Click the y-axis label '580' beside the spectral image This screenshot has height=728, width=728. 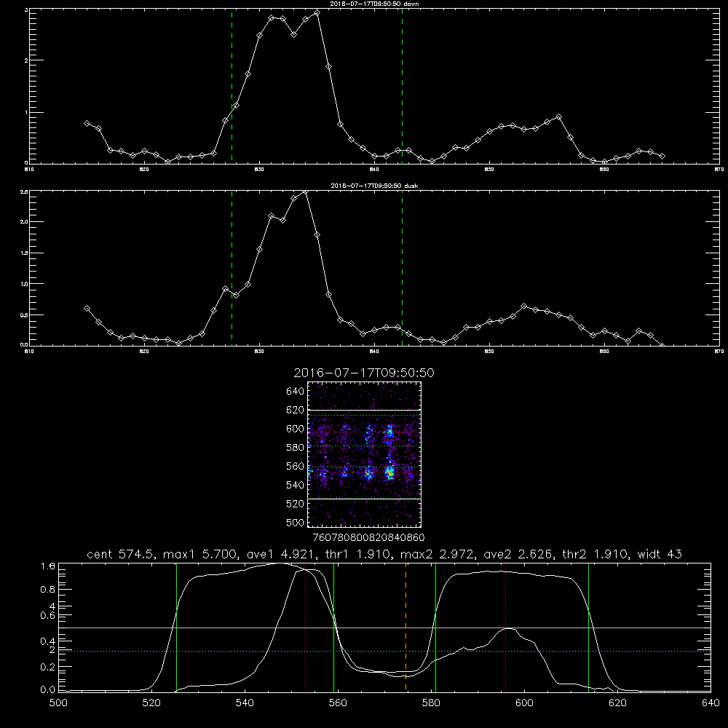click(296, 447)
